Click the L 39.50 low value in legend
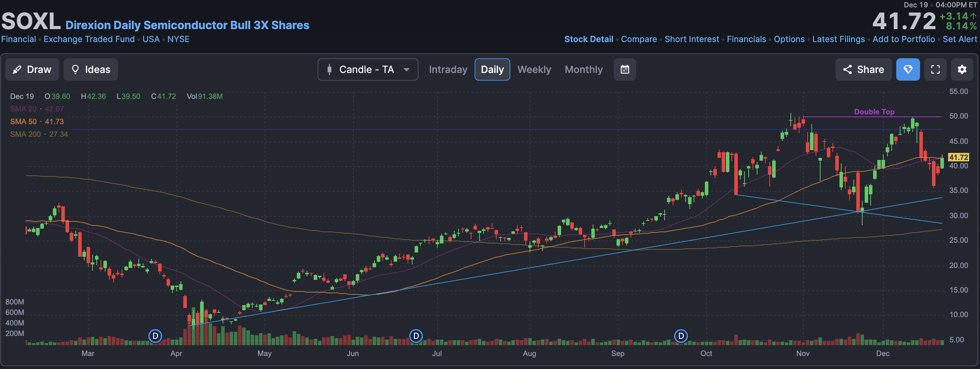Image resolution: width=980 pixels, height=369 pixels. (128, 96)
